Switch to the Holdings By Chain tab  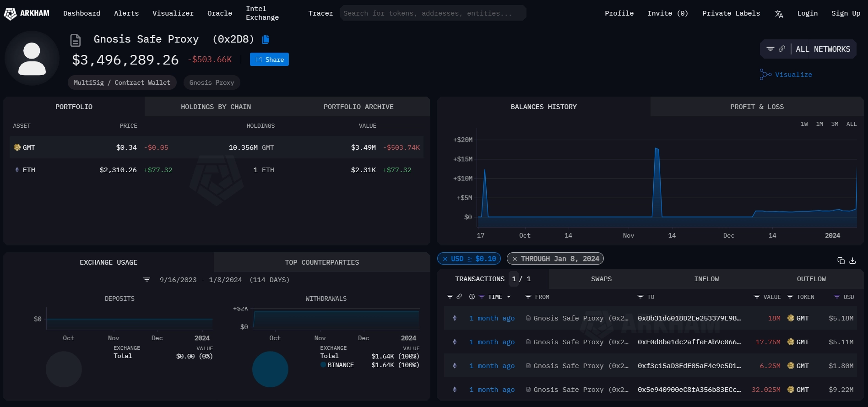coord(216,107)
